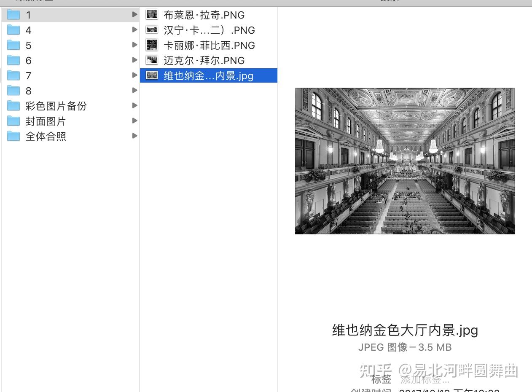Click the JPEG 图像 – 3.5 MB info text
The width and height of the screenshot is (532, 392).
tap(405, 347)
